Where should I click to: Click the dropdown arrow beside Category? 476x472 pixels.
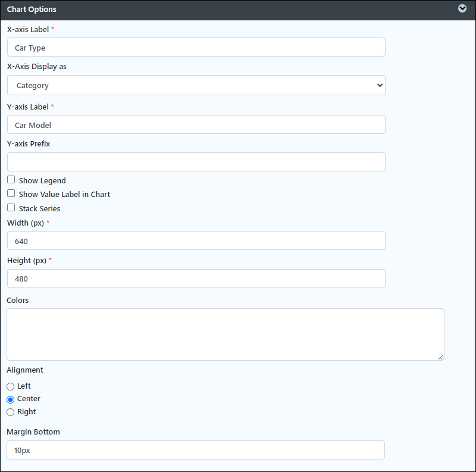(380, 85)
